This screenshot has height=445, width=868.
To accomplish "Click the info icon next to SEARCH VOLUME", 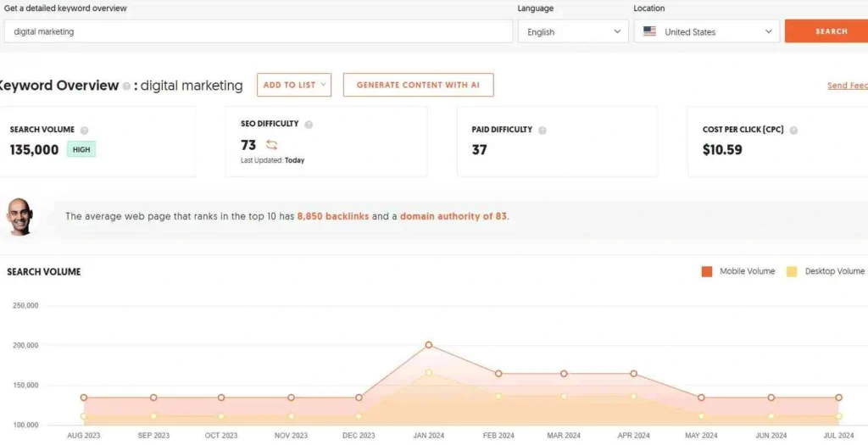I will click(x=84, y=131).
